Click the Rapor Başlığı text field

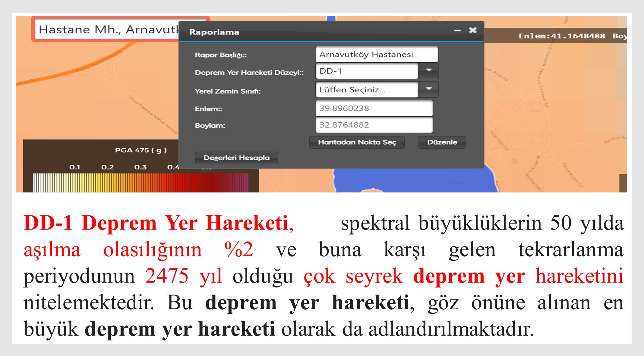coord(376,55)
